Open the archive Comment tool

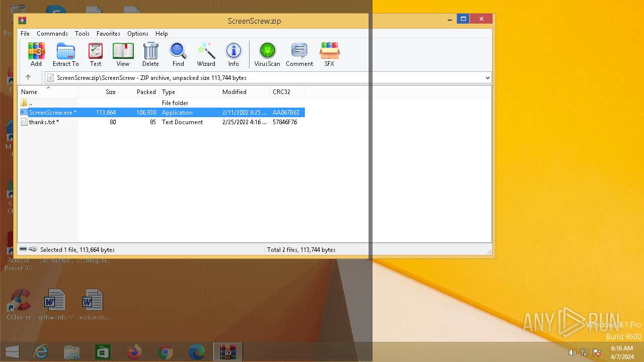coord(299,54)
